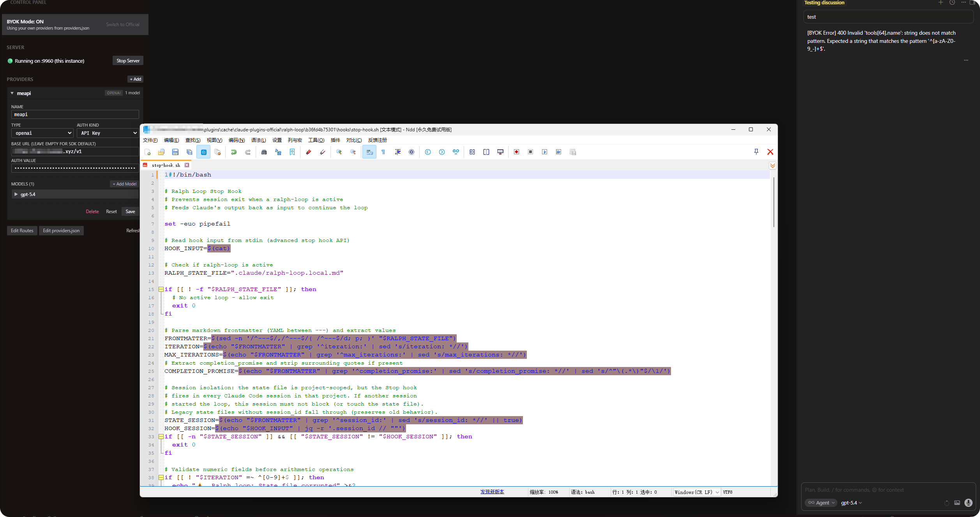Click the 发现新版本 link in status bar
The image size is (980, 517).
click(492, 492)
